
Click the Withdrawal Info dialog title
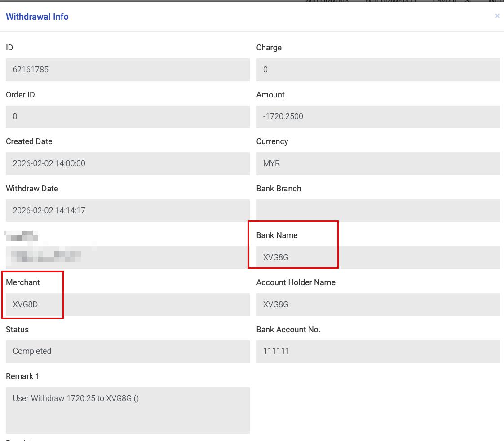[x=37, y=17]
